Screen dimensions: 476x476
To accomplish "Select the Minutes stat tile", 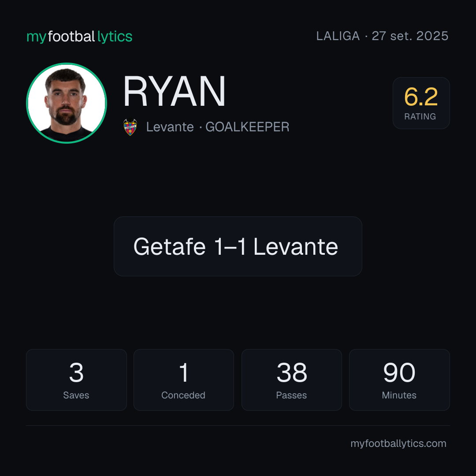I will point(399,380).
